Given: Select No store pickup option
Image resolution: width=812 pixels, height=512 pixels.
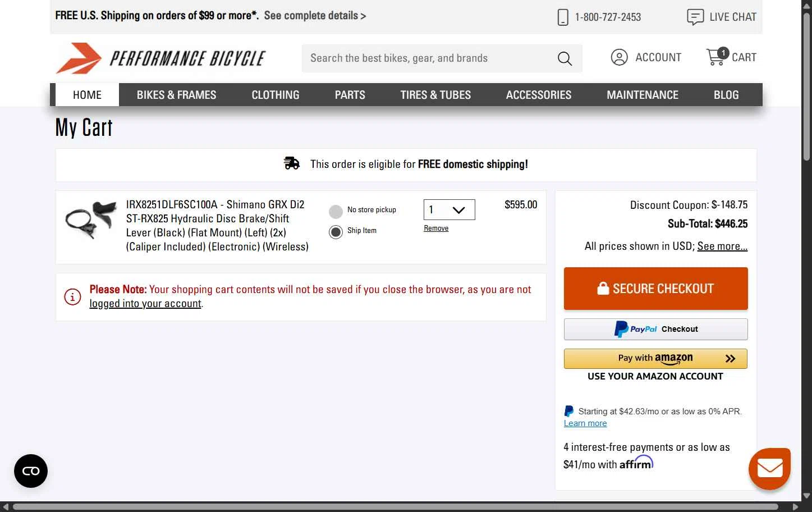Looking at the screenshot, I should [x=336, y=212].
